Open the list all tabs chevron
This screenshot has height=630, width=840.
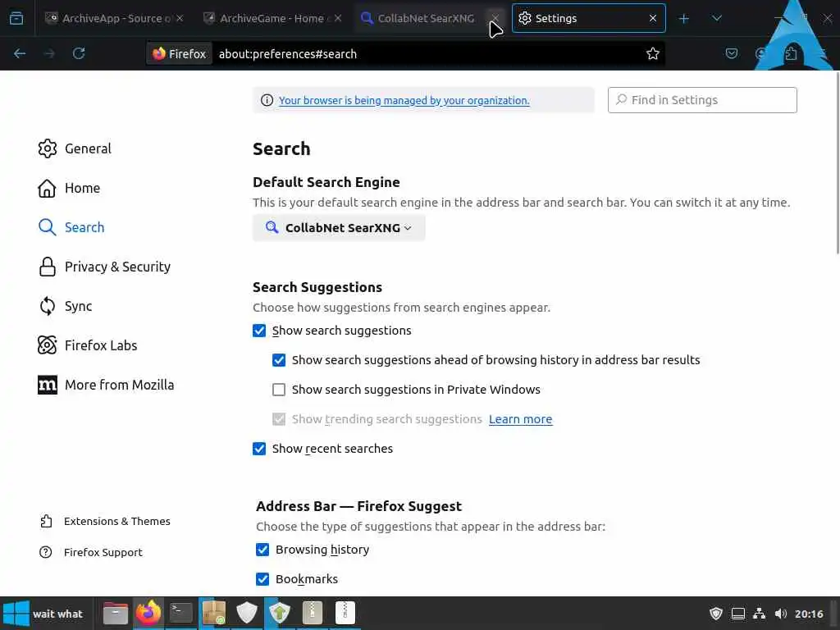(x=716, y=19)
